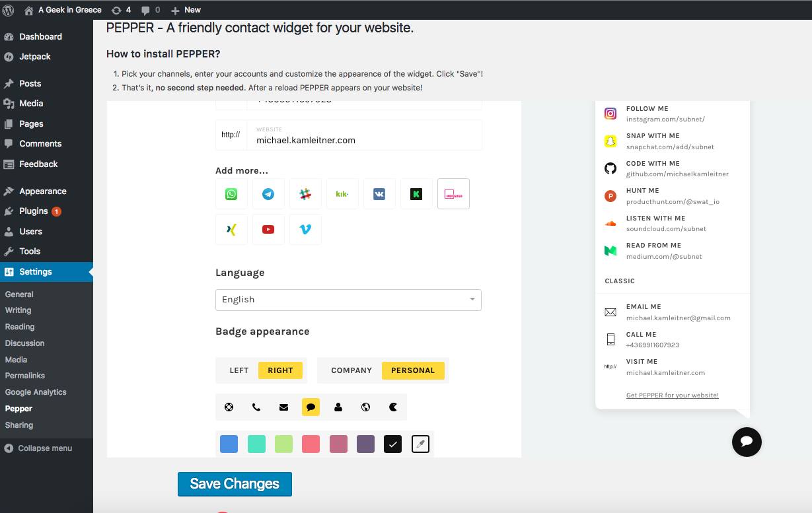812x513 pixels.
Task: Choose the envelope badge icon
Action: click(284, 407)
